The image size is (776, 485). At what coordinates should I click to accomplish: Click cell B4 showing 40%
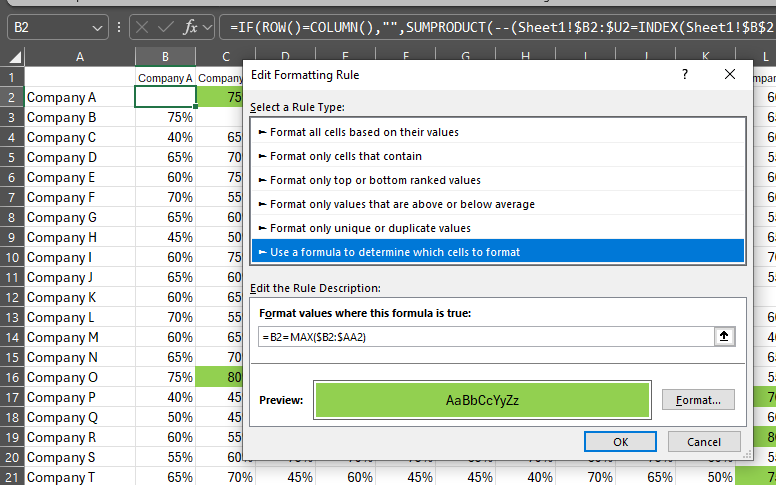(165, 137)
